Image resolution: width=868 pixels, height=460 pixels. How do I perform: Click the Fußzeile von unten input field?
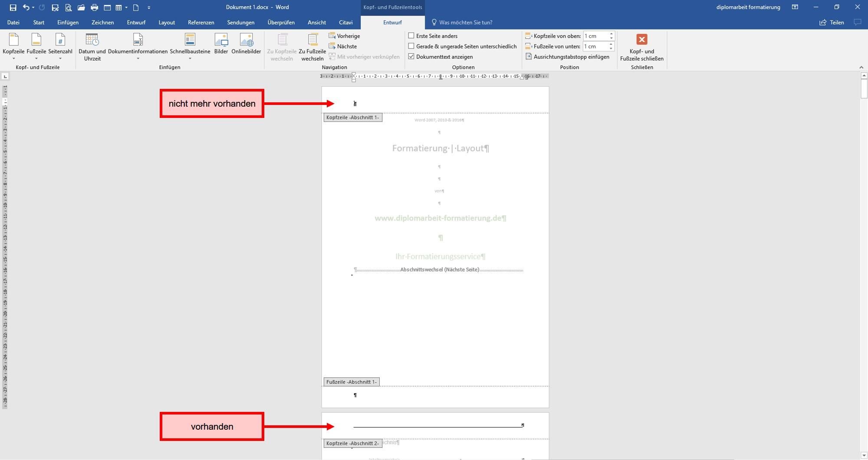595,46
